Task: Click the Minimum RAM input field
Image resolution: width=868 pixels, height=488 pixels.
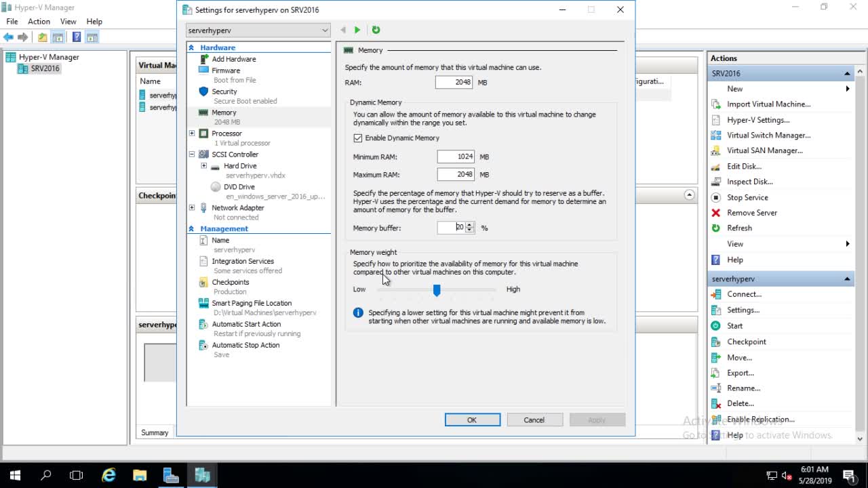Action: pyautogui.click(x=456, y=157)
